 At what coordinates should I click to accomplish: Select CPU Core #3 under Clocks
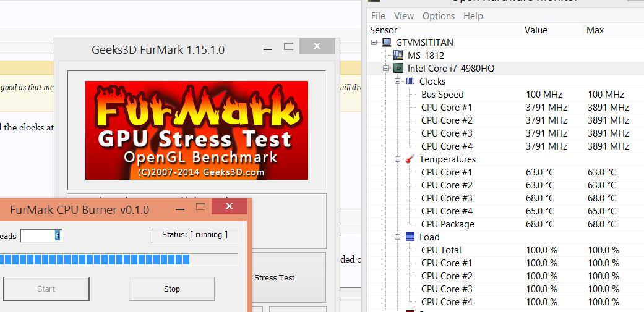tap(505, 133)
